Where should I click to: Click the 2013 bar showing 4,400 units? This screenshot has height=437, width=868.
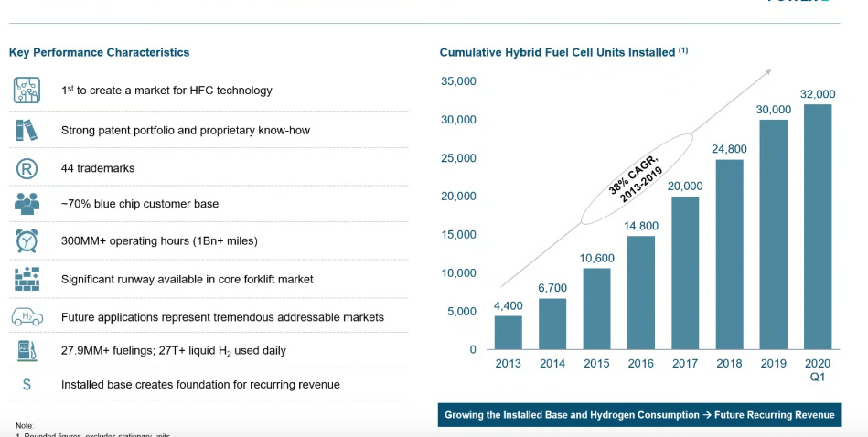pyautogui.click(x=509, y=333)
